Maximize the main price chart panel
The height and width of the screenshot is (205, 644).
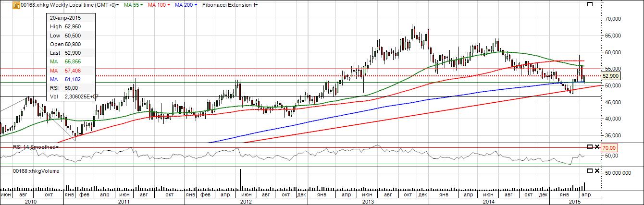[590, 5]
